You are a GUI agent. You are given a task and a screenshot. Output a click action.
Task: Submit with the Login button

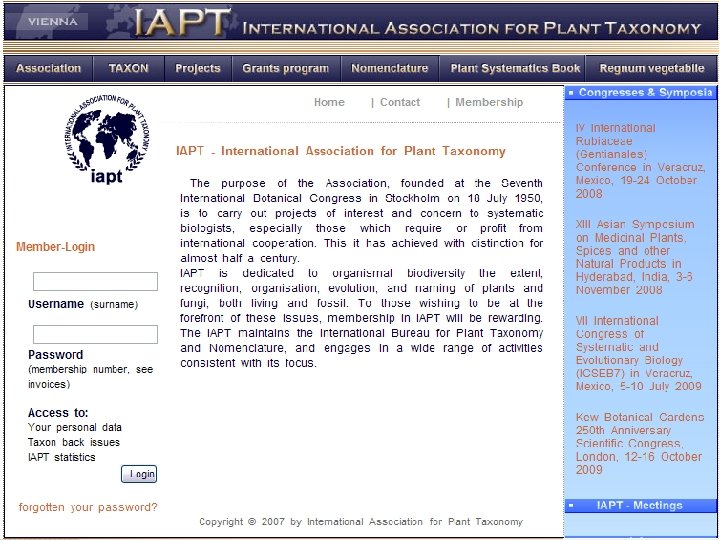[x=139, y=474]
